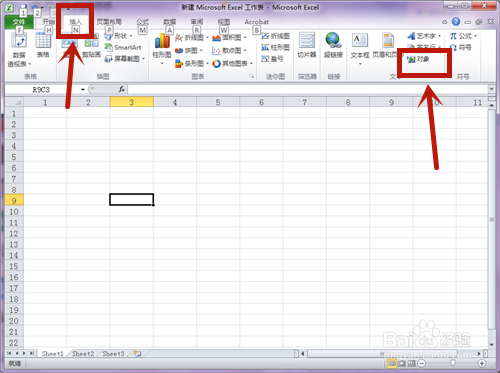Click the Select All corner button

[x=14, y=102]
